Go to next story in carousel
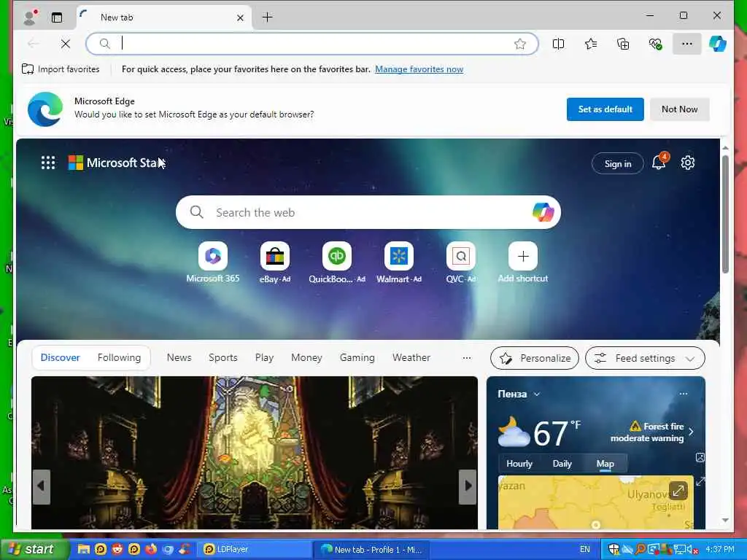The height and width of the screenshot is (560, 747). (468, 486)
